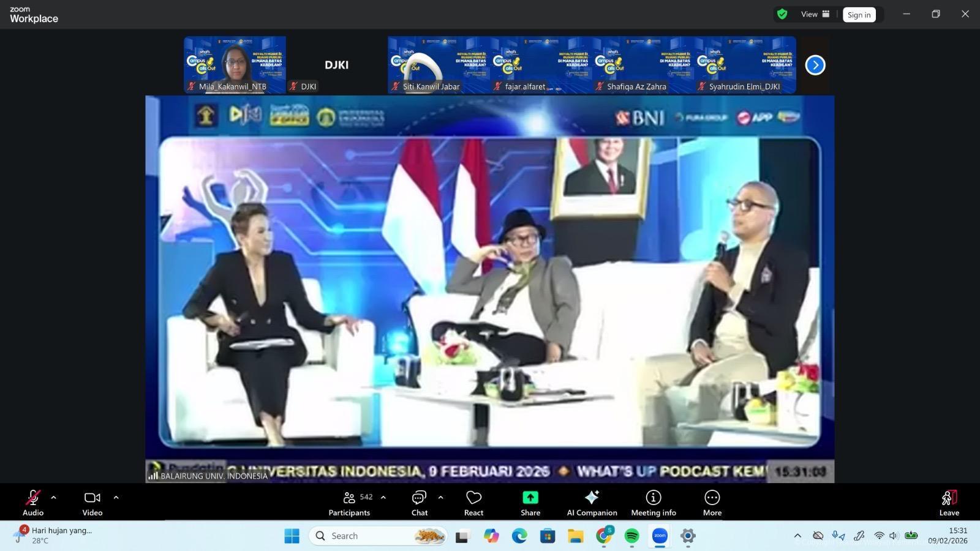Click the green Share screen button

pyautogui.click(x=530, y=503)
